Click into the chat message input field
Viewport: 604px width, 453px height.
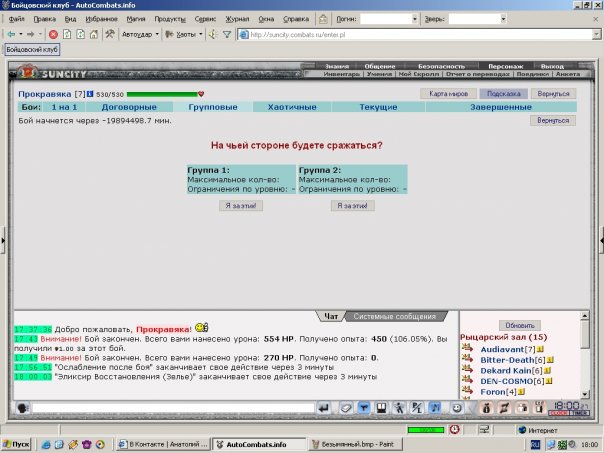click(173, 408)
